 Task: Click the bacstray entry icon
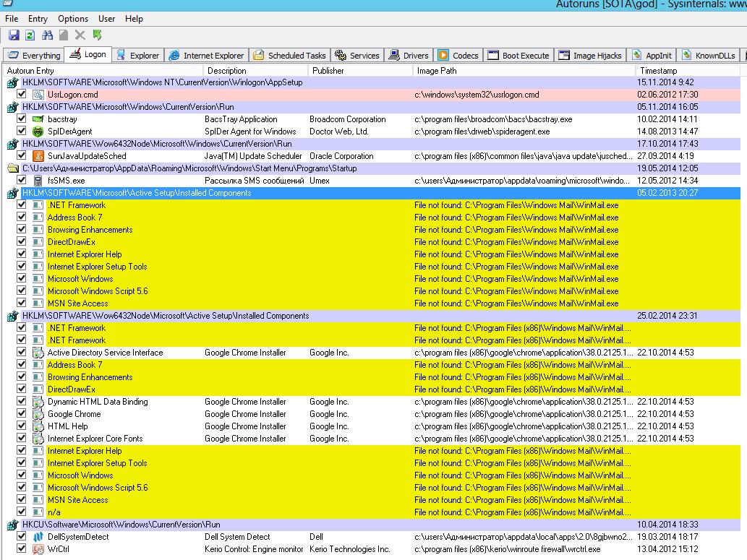point(38,119)
